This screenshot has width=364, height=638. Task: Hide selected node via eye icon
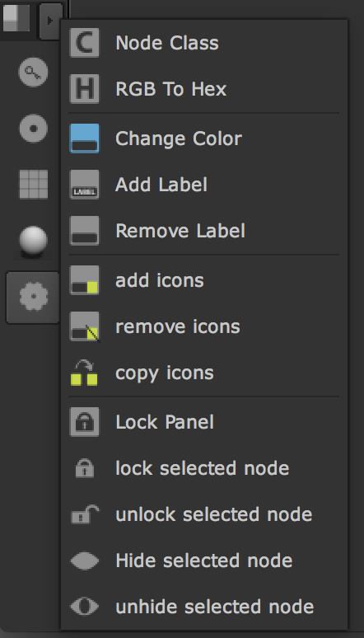point(85,561)
